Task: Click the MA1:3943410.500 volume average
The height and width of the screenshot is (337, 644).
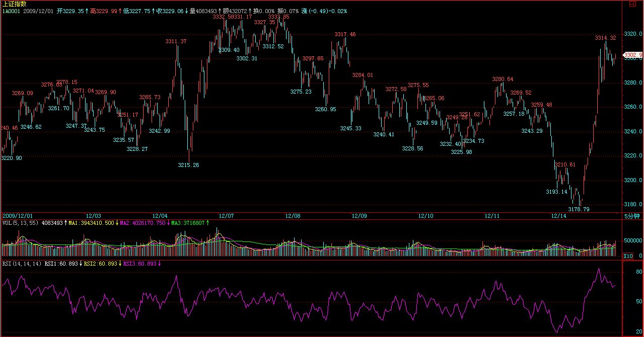Action: [91, 222]
